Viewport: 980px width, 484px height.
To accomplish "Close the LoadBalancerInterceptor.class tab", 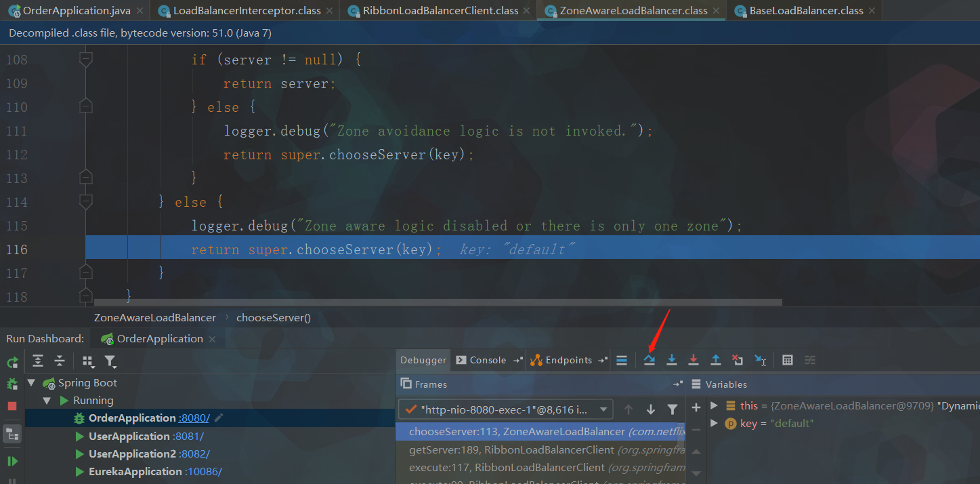I will pyautogui.click(x=329, y=11).
